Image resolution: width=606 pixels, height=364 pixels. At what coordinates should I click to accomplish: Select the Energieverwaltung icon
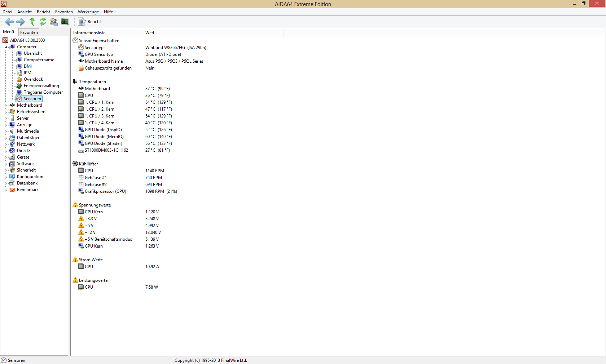click(19, 86)
